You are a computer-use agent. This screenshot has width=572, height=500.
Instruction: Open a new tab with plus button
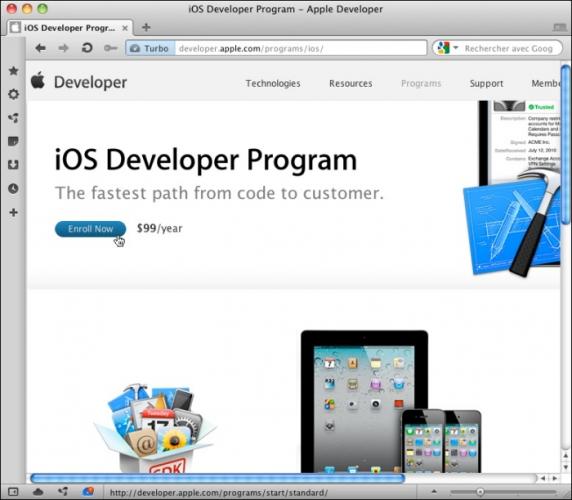pyautogui.click(x=146, y=27)
